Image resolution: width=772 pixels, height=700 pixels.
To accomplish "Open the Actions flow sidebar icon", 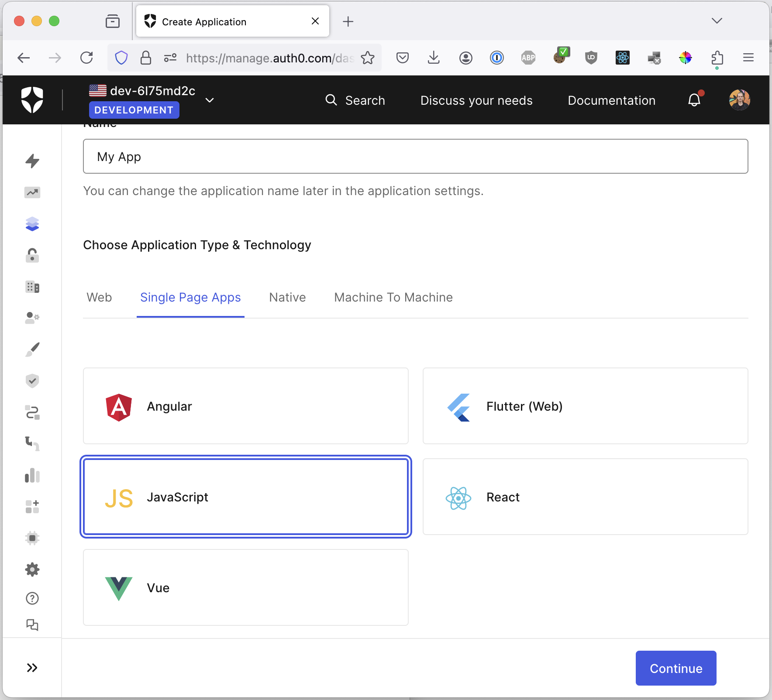I will pyautogui.click(x=32, y=412).
